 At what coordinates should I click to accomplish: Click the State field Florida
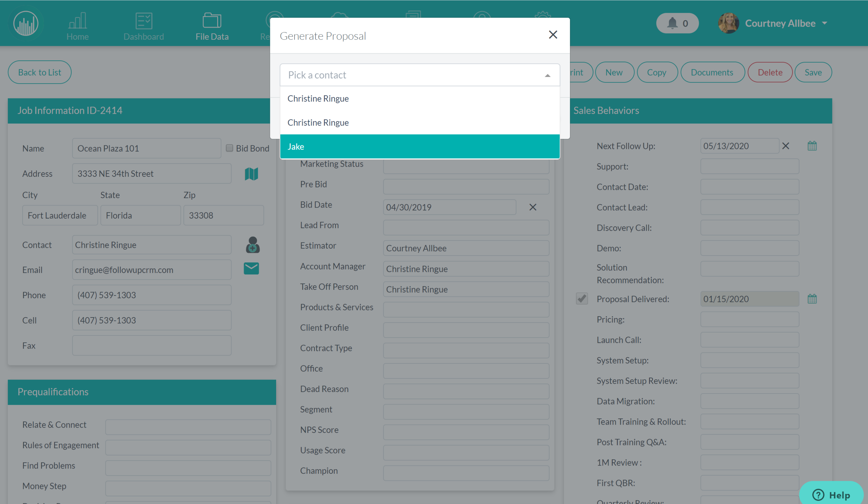click(x=140, y=216)
